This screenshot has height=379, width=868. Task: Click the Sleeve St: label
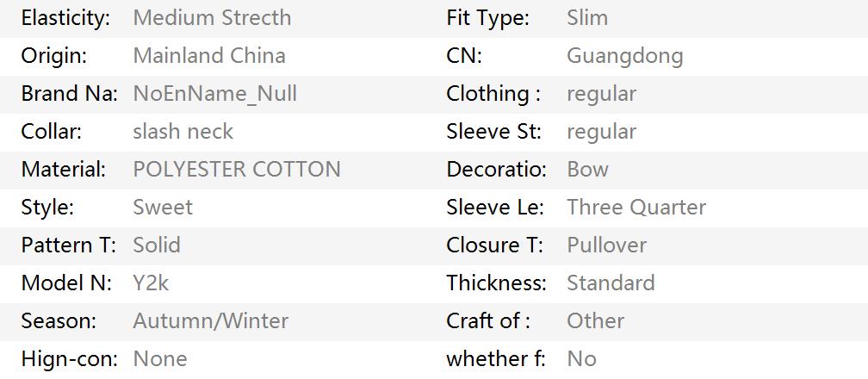(493, 131)
